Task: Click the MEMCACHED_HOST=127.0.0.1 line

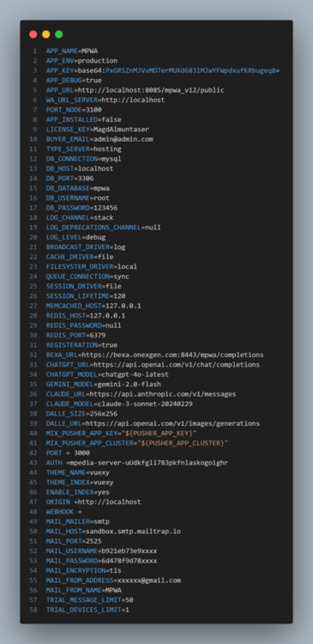Action: pos(93,306)
